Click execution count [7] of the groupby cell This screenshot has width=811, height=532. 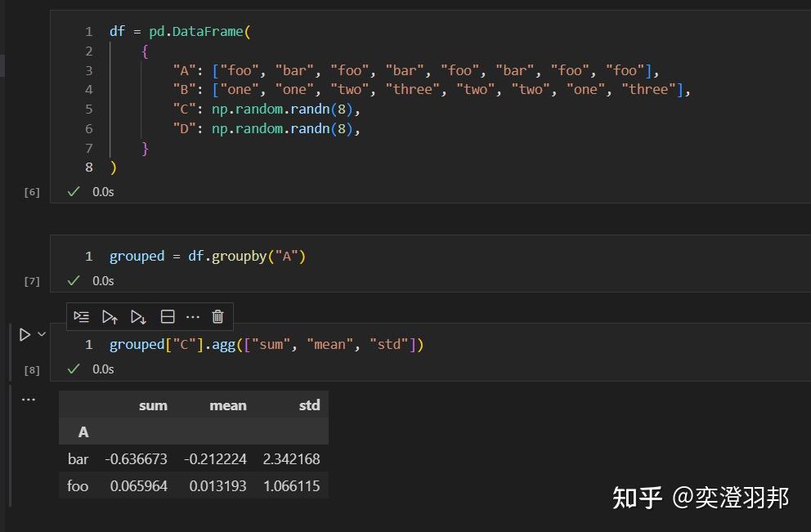pos(31,280)
